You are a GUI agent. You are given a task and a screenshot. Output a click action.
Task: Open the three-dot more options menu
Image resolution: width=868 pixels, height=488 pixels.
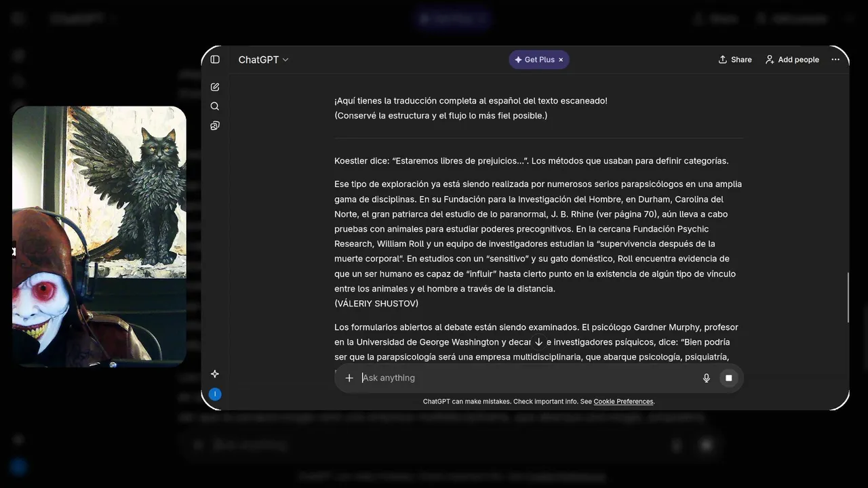coord(835,60)
